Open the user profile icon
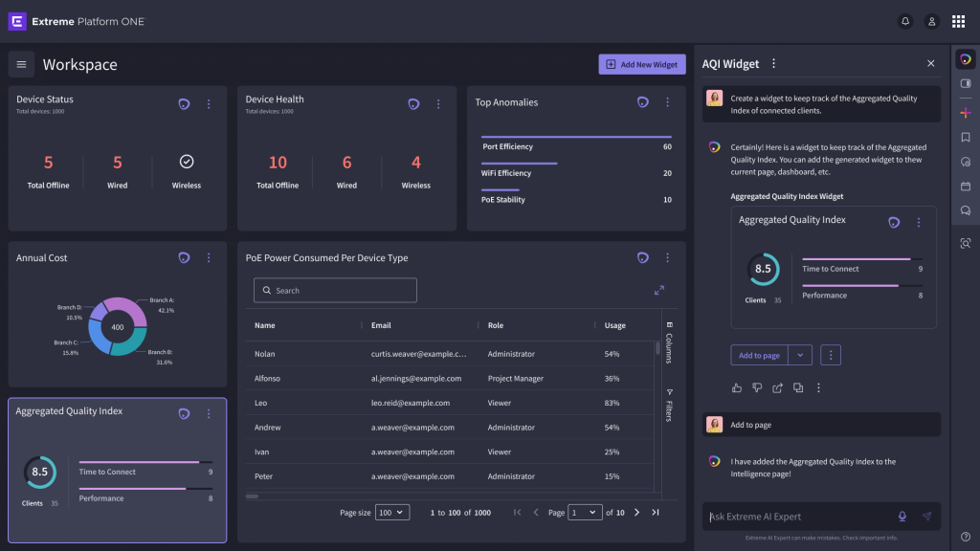The height and width of the screenshot is (551, 980). 931,21
